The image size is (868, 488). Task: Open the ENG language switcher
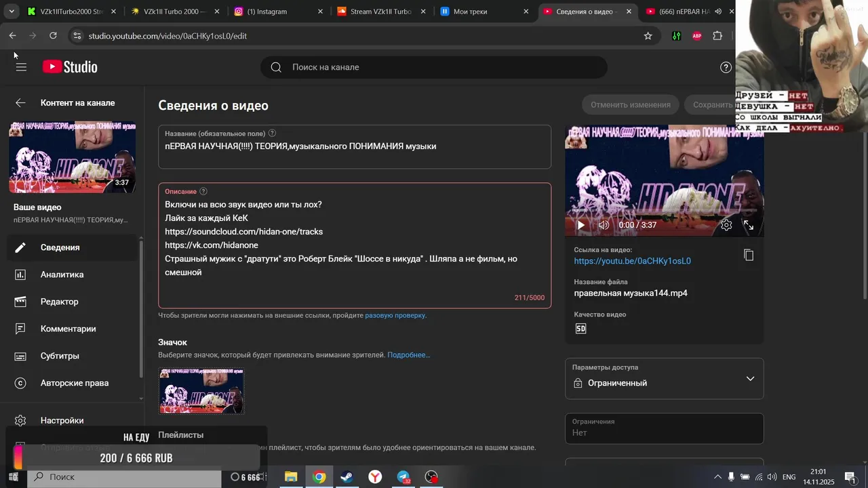pyautogui.click(x=789, y=477)
